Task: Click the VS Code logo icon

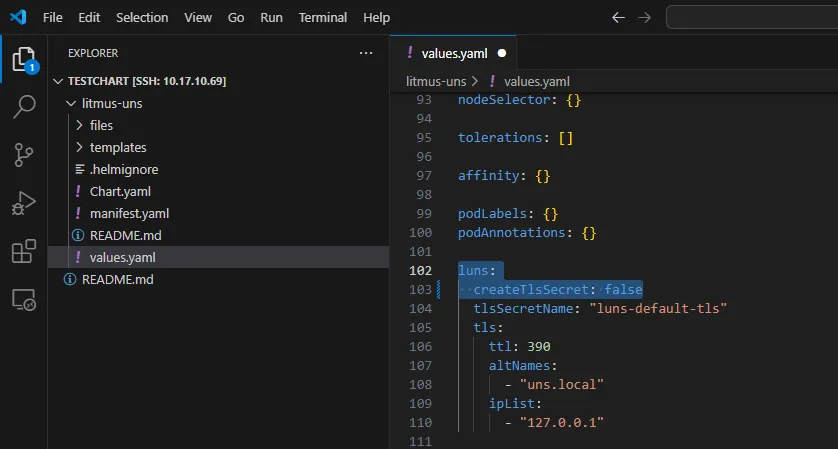Action: [x=18, y=18]
